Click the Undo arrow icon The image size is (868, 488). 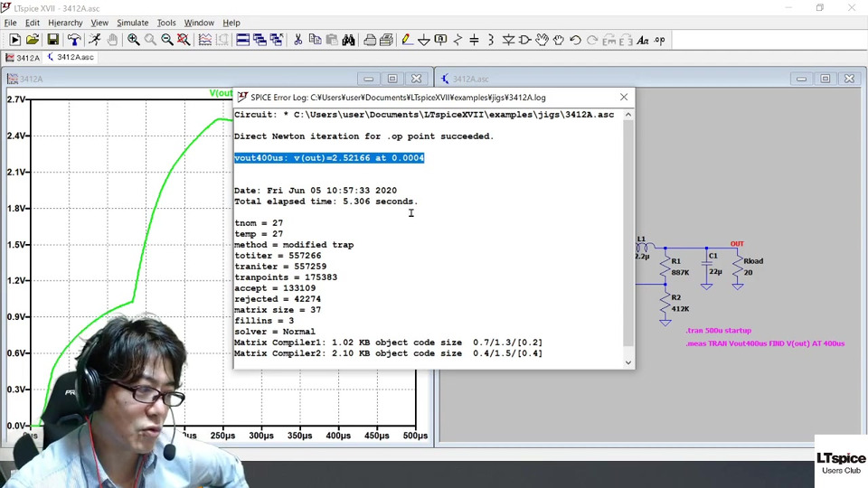(575, 40)
